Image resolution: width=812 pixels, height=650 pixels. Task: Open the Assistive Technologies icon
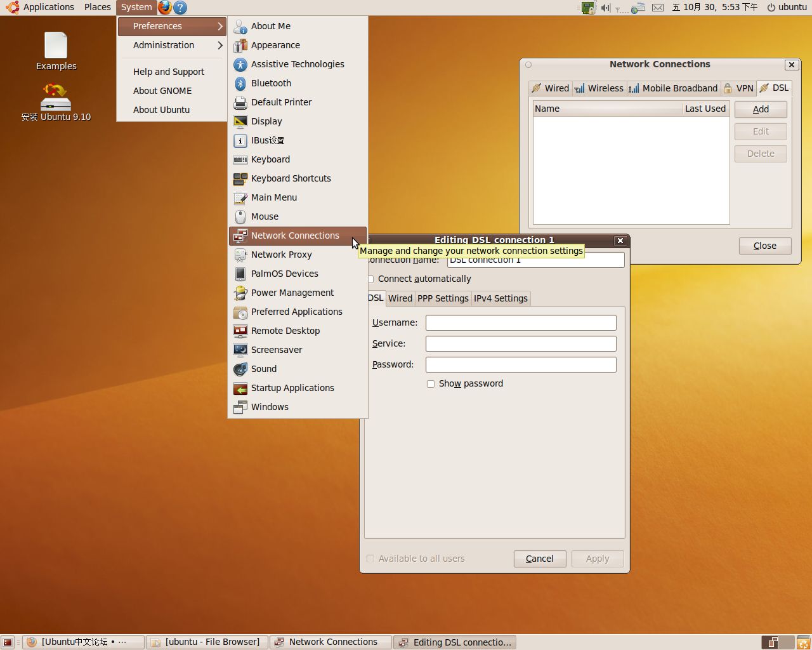click(x=240, y=65)
